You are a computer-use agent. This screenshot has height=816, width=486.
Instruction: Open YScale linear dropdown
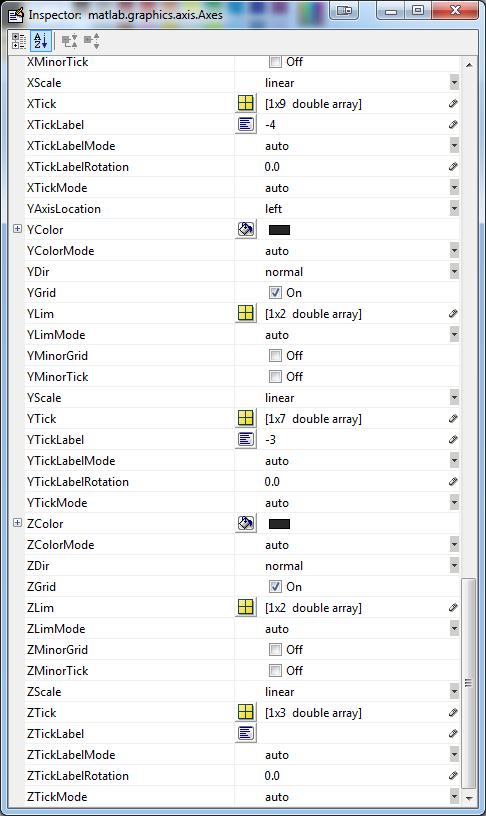pos(454,398)
